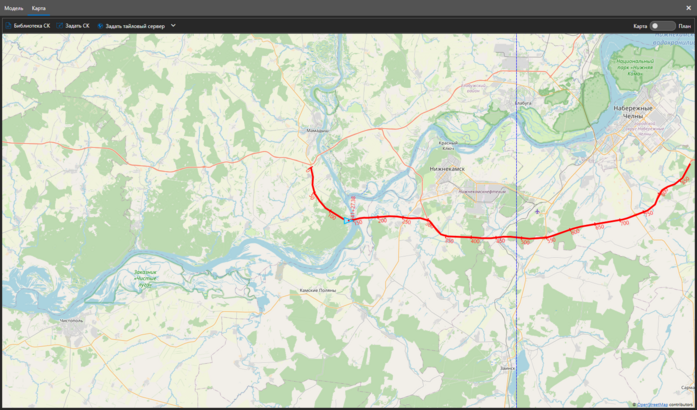Click the 700 station marker on red route
The height and width of the screenshot is (410, 697).
point(625,223)
